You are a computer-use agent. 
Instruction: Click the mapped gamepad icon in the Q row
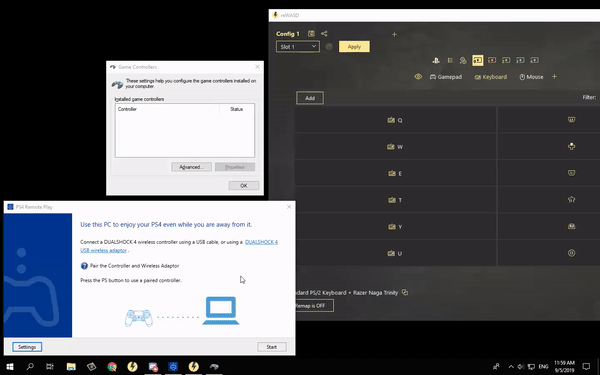click(571, 120)
